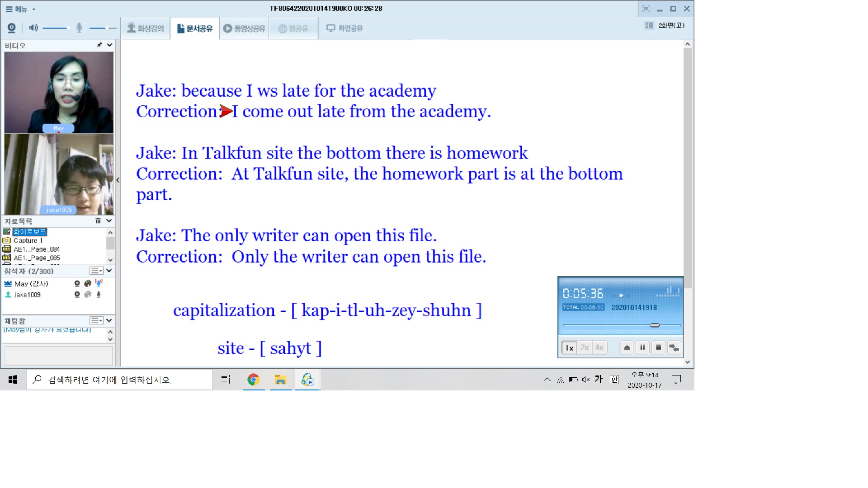Click the chat message input box
The width and height of the screenshot is (868, 488).
(58, 356)
